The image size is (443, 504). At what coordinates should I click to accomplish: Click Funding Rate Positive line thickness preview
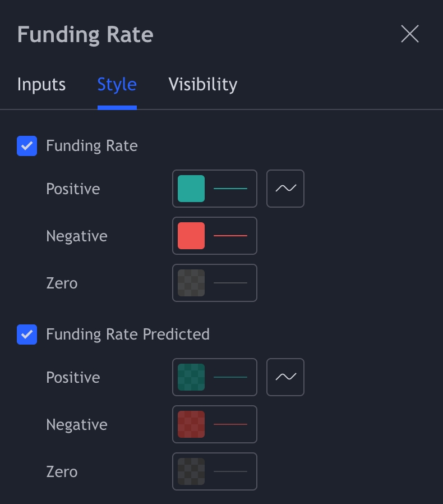coord(230,189)
